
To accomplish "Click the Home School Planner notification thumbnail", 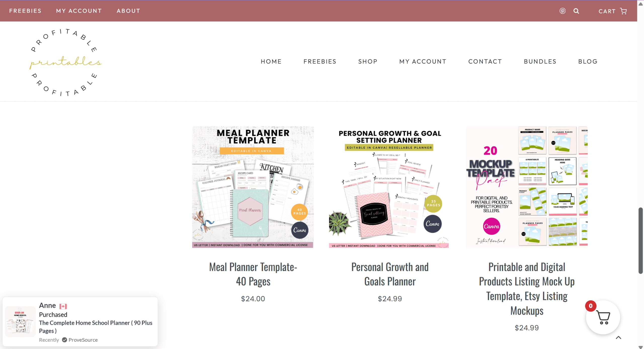I will 20,321.
